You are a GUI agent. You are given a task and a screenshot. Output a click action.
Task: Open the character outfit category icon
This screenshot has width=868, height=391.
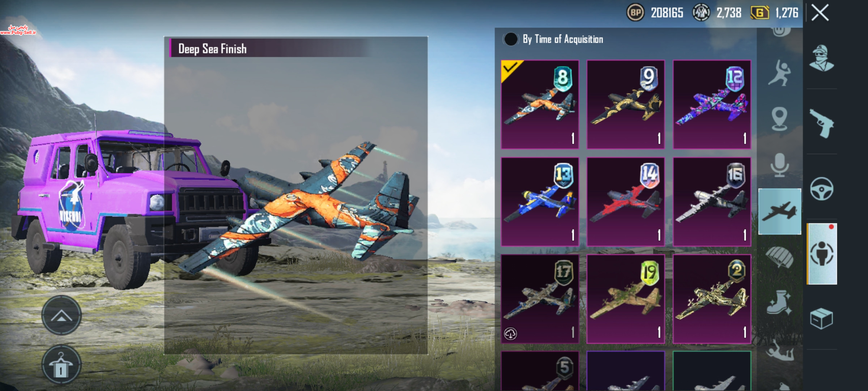821,58
